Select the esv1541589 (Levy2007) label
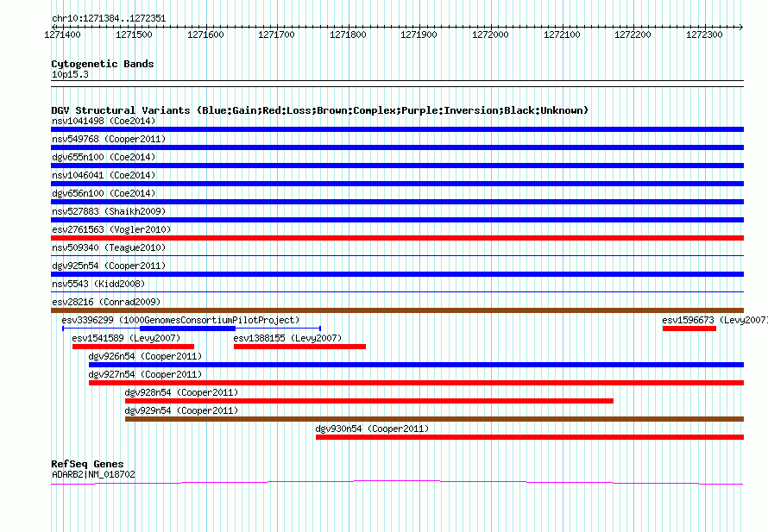The height and width of the screenshot is (532, 768). [126, 338]
